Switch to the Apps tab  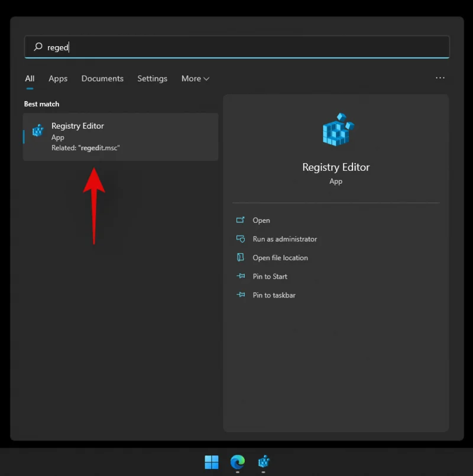pos(58,78)
